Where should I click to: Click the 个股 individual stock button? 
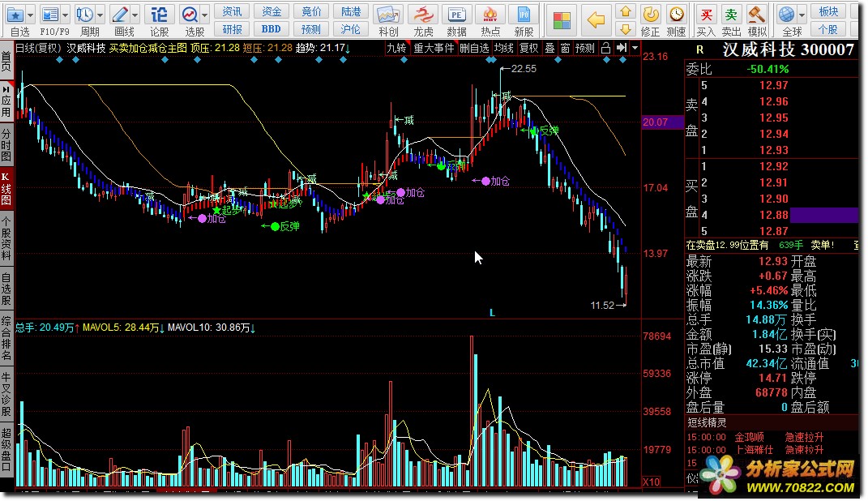828,29
